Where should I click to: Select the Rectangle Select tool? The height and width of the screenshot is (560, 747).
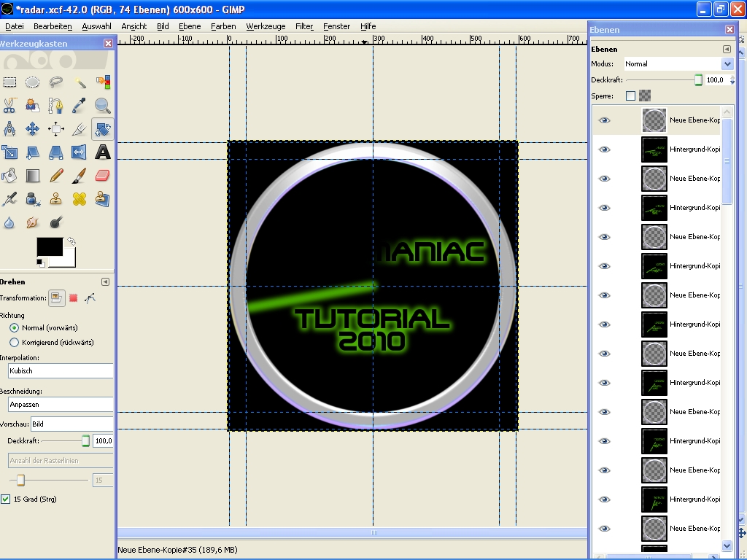9,82
